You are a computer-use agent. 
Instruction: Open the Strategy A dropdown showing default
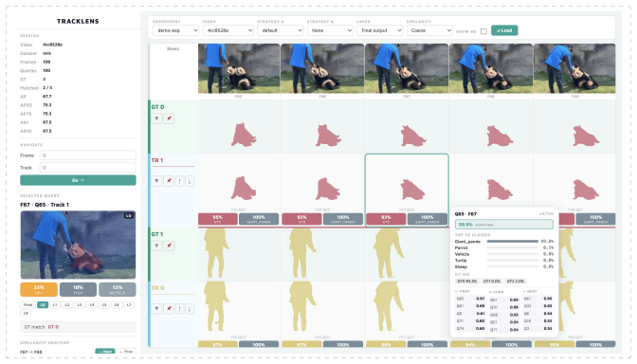281,30
